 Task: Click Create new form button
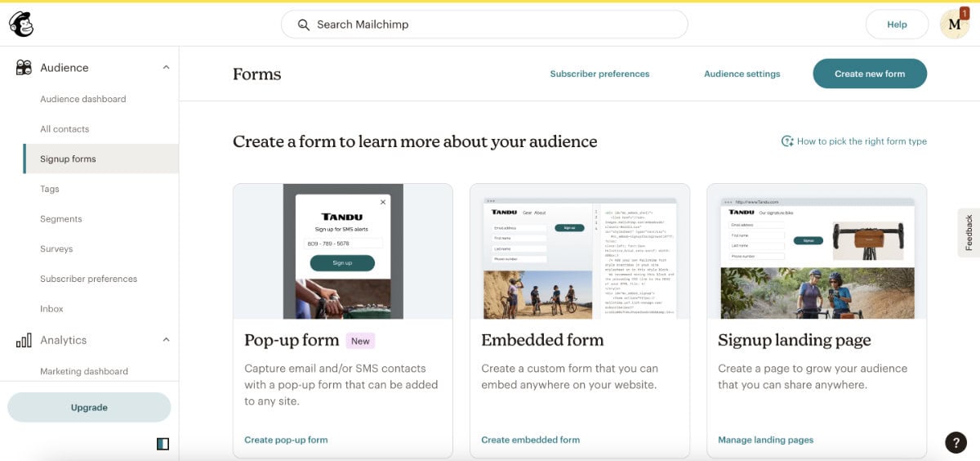pyautogui.click(x=870, y=74)
